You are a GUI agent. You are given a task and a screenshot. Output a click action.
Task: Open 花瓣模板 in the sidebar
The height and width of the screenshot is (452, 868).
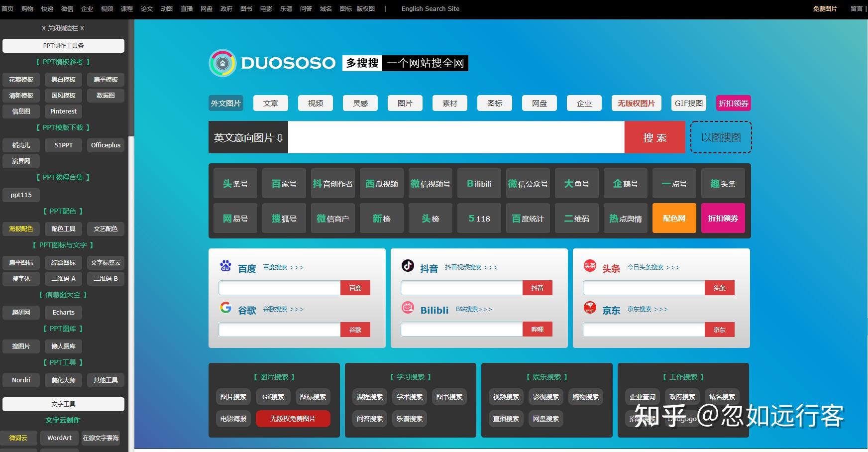(21, 79)
